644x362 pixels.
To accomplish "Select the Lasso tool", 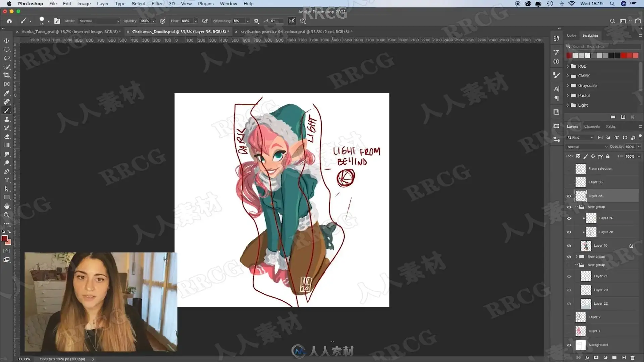I will coord(7,58).
